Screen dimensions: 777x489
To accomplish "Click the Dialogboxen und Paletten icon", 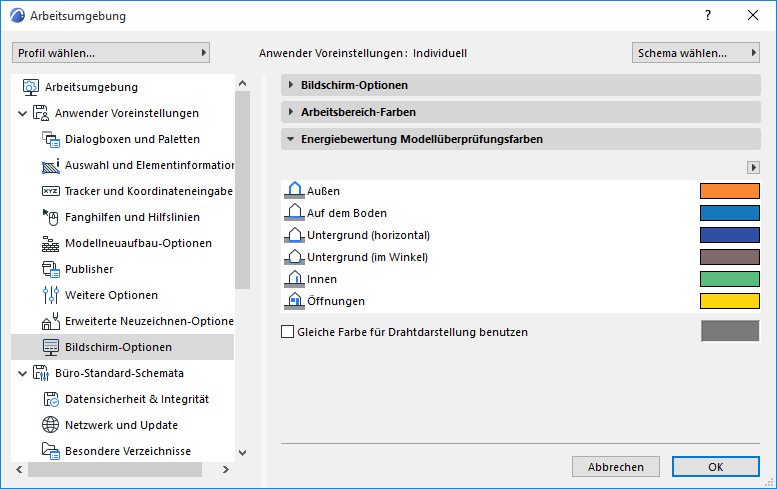I will pyautogui.click(x=51, y=139).
